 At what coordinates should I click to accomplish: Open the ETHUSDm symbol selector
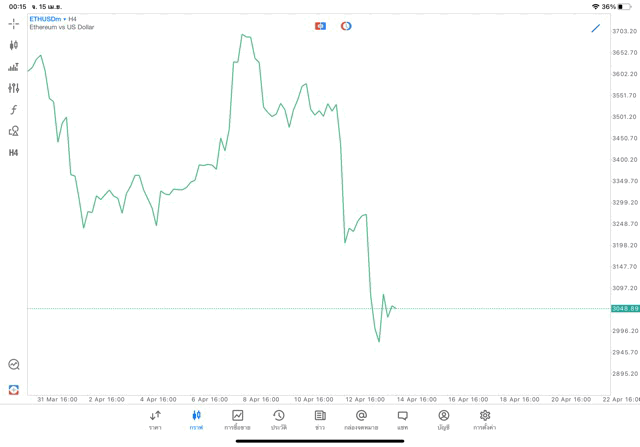coord(46,19)
